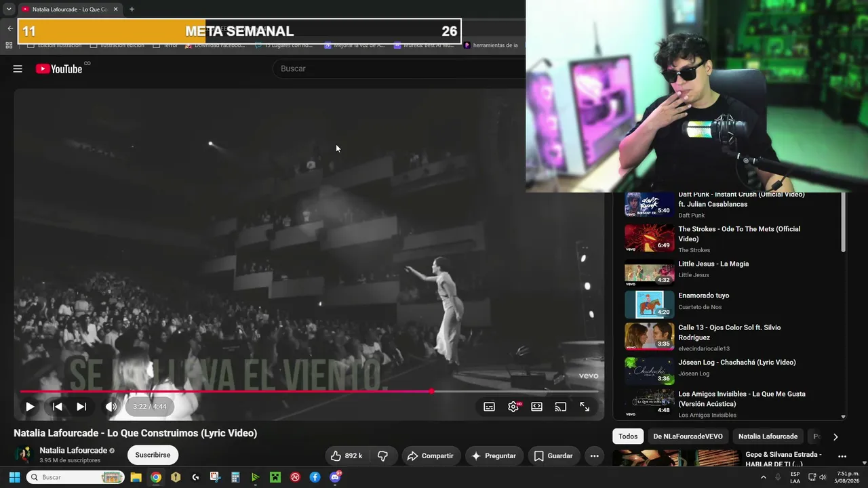868x488 pixels.
Task: Play the video with the play button
Action: [x=30, y=407]
